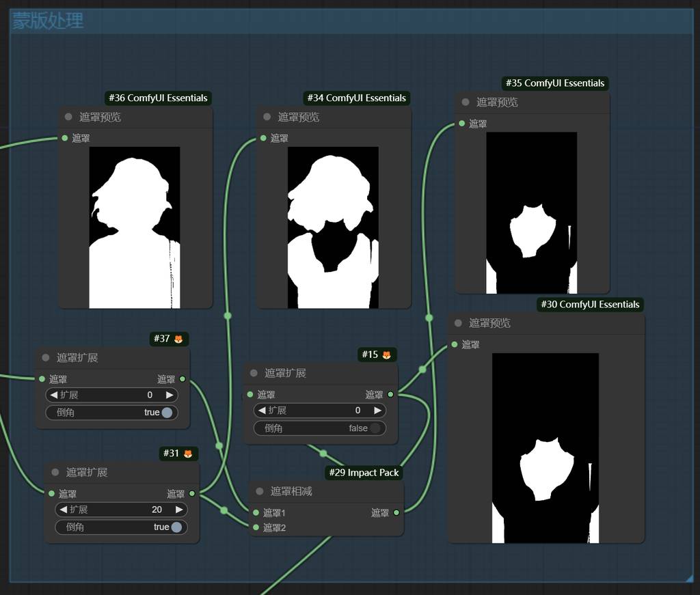The image size is (700, 595).
Task: Collapse node #34 遮罩预览 using its title dot
Action: coord(267,117)
